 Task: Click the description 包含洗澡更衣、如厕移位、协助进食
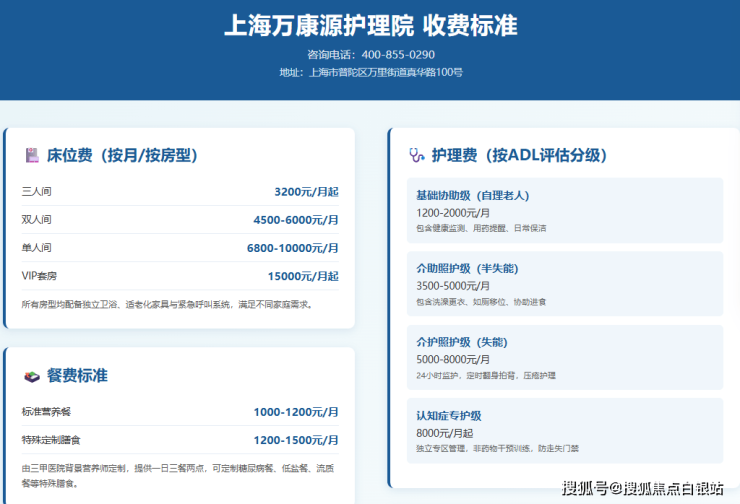coord(481,302)
